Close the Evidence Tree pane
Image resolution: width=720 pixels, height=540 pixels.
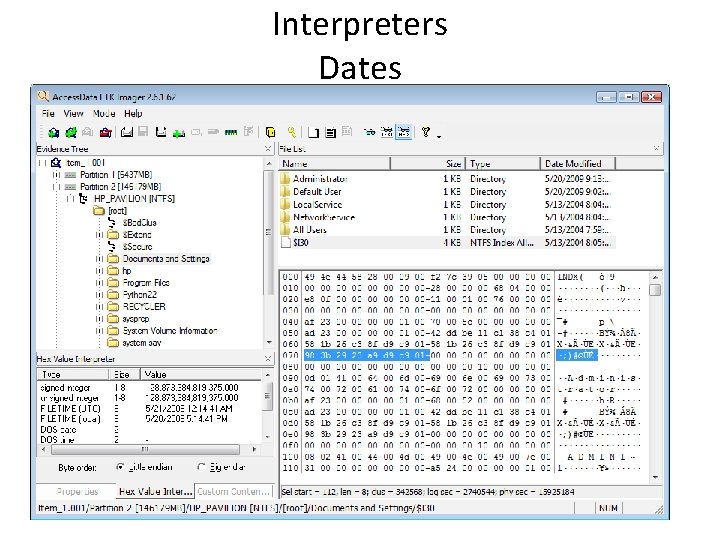[x=268, y=149]
